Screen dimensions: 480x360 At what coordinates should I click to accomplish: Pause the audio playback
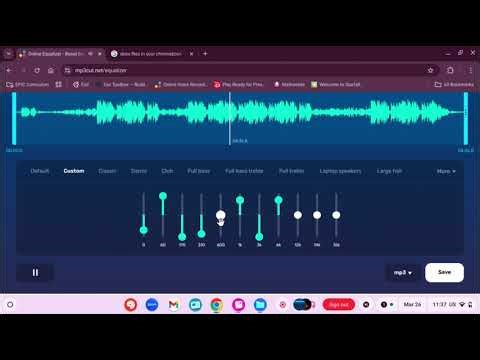35,273
